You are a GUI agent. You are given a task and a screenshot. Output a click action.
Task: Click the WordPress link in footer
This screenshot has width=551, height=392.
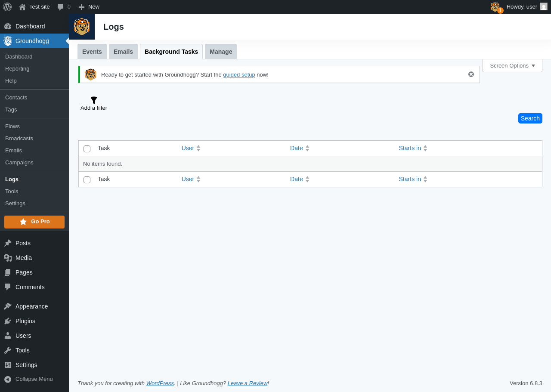click(x=160, y=383)
